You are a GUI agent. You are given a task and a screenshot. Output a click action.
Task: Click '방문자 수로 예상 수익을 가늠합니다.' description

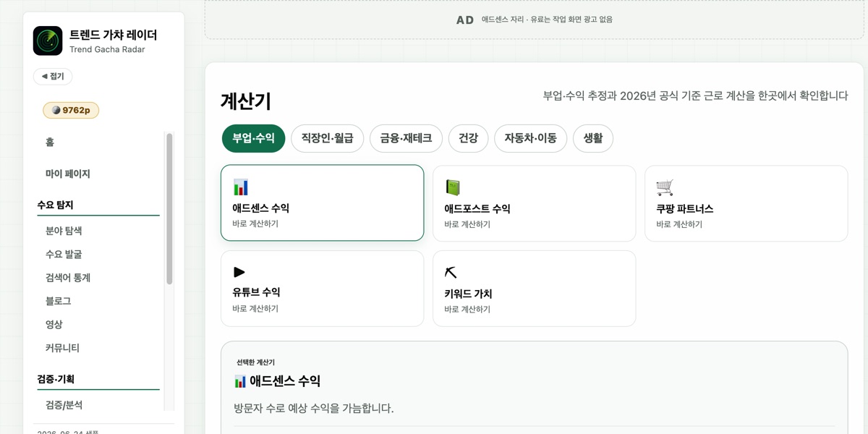click(x=314, y=409)
